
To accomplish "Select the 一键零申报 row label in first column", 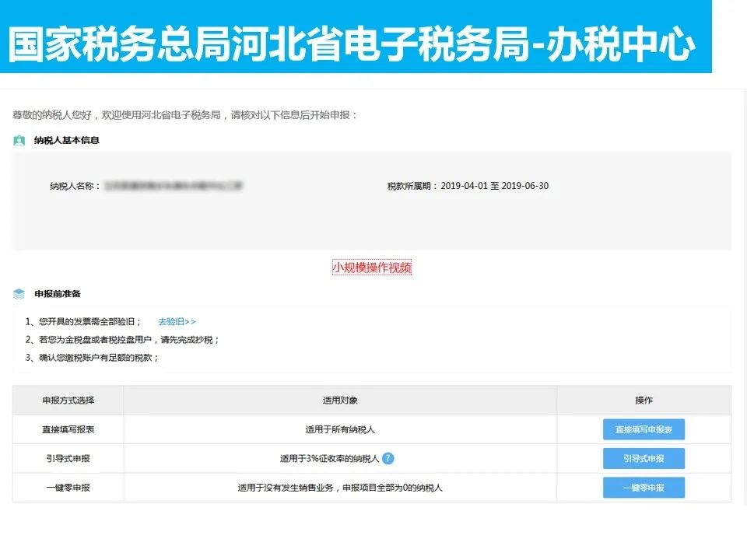I will pyautogui.click(x=68, y=488).
